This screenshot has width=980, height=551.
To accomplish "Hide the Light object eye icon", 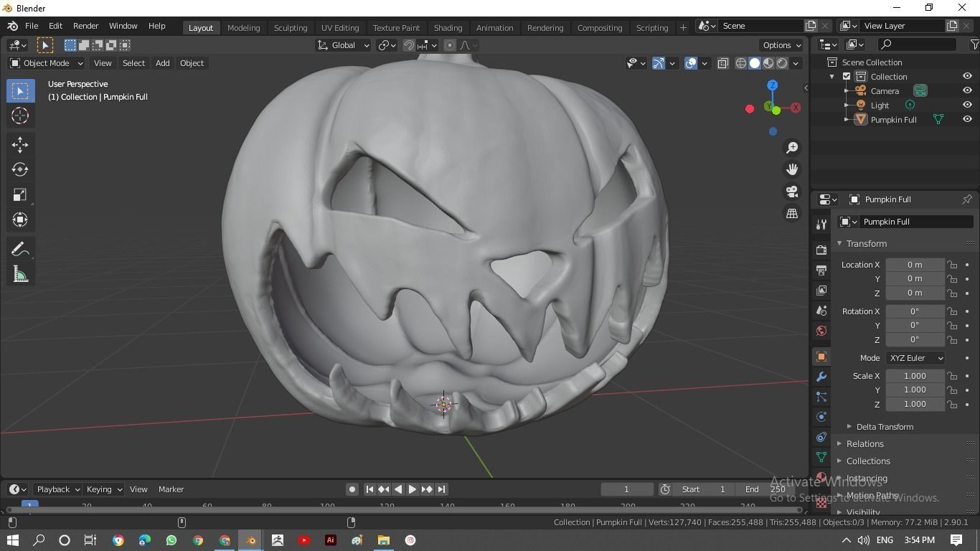I will 967,105.
